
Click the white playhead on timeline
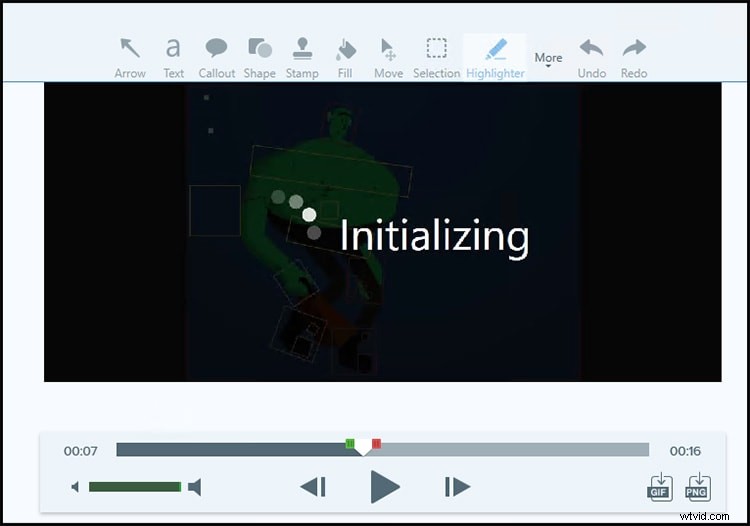(363, 448)
